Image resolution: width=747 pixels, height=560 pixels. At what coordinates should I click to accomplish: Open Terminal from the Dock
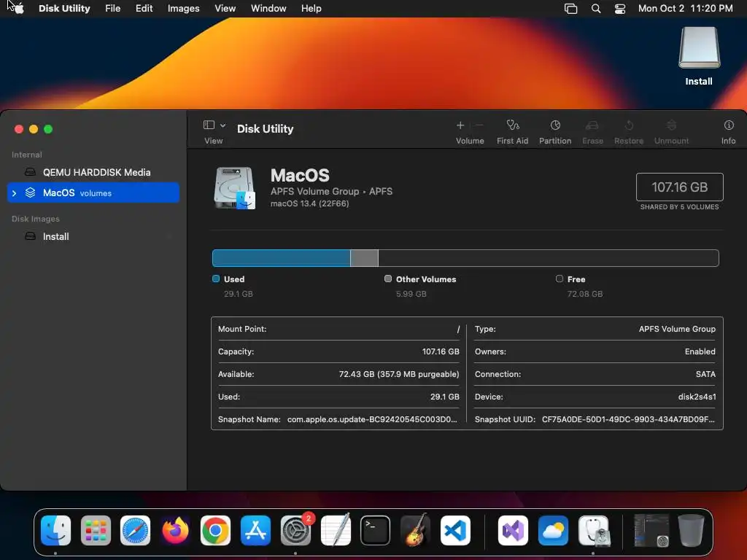(x=376, y=531)
